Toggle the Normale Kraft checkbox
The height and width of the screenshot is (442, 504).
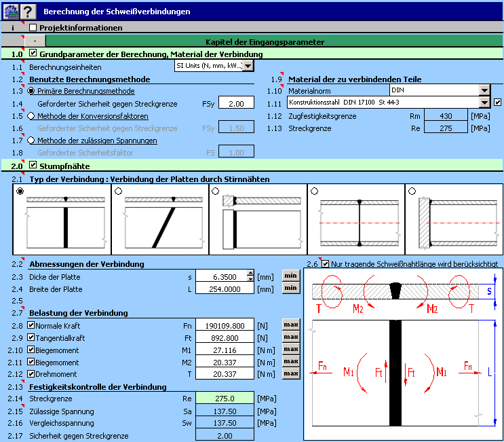coord(31,325)
